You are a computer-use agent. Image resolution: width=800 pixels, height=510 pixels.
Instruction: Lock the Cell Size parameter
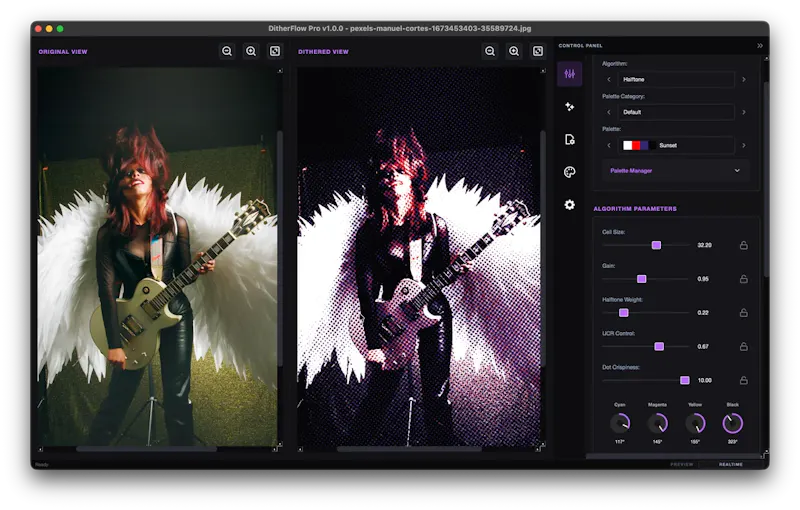click(744, 245)
